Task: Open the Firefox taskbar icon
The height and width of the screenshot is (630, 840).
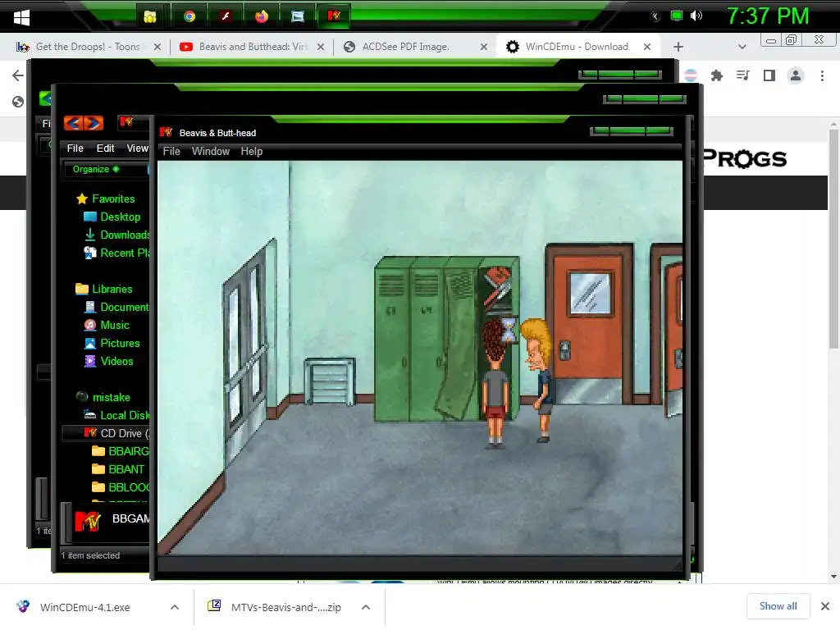Action: click(x=262, y=16)
